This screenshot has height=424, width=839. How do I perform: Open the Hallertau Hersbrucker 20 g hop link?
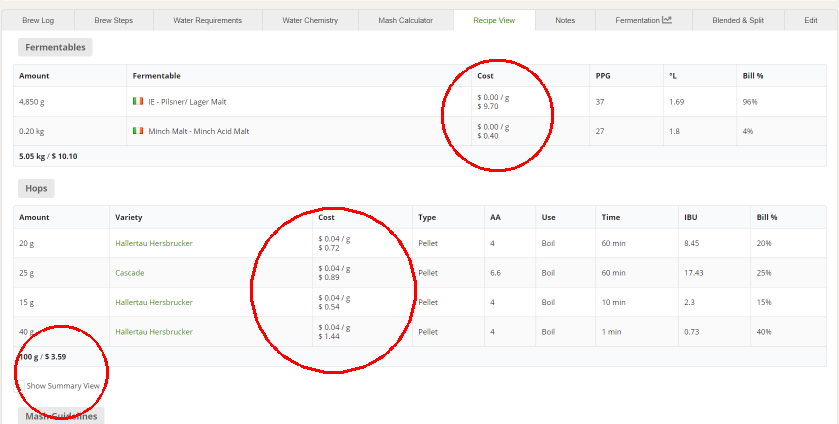(x=154, y=243)
